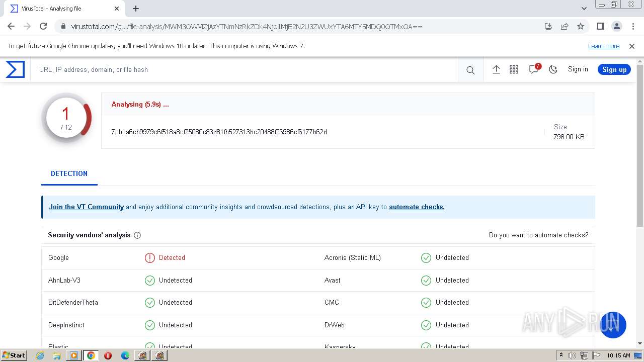Show hidden tray icons arrow
The height and width of the screenshot is (362, 644).
(561, 355)
